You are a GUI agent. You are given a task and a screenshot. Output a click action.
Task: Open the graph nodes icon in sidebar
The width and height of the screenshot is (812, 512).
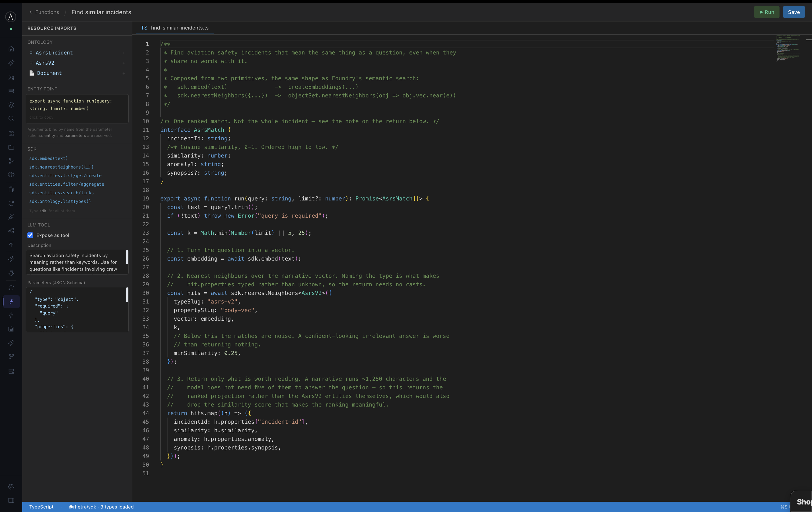coord(11,77)
